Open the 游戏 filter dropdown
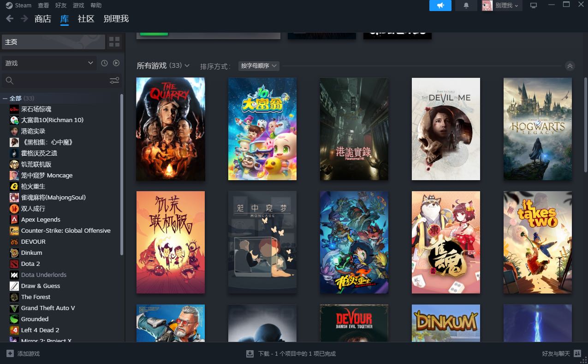Viewport: 588px width, 364px height. click(x=49, y=63)
